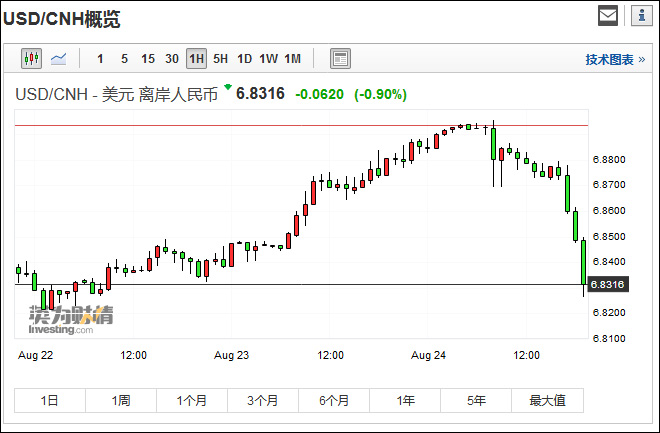This screenshot has width=660, height=433.
Task: Select the 1日 range tab
Action: point(50,400)
